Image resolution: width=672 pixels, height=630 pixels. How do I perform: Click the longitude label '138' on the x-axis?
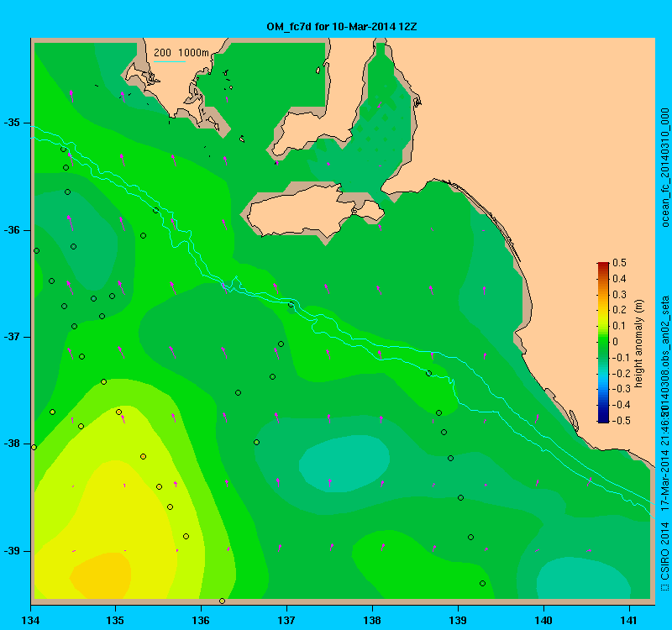pos(372,621)
